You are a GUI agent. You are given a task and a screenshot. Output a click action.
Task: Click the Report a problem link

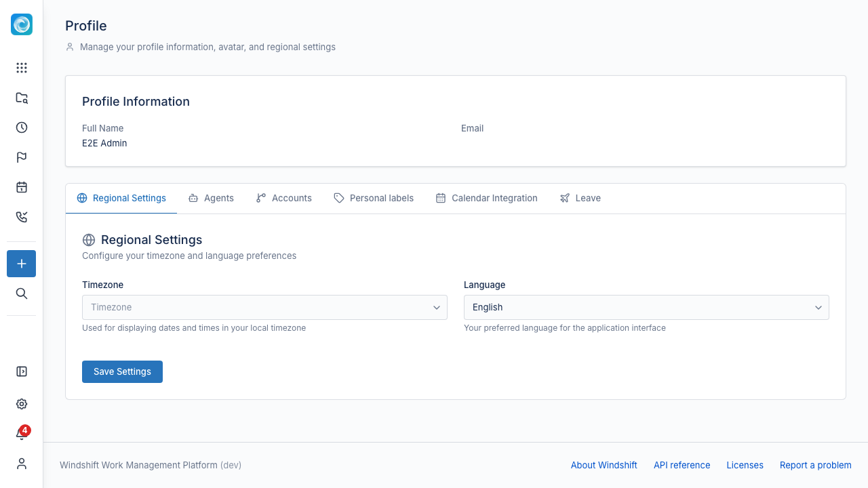coord(816,465)
